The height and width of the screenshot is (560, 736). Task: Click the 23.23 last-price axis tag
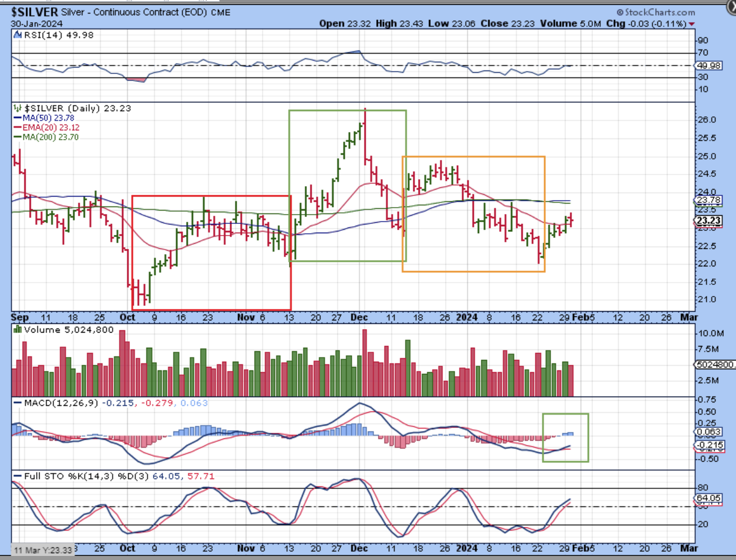click(709, 221)
